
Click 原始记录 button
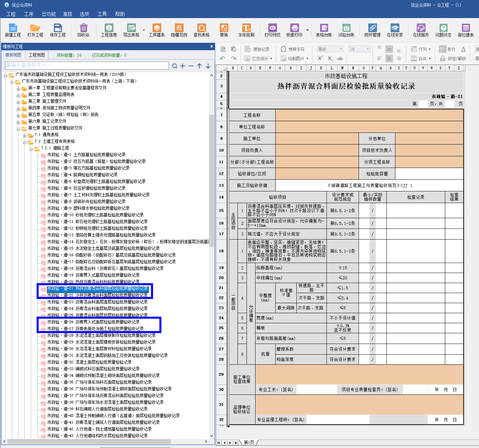pyautogui.click(x=257, y=49)
